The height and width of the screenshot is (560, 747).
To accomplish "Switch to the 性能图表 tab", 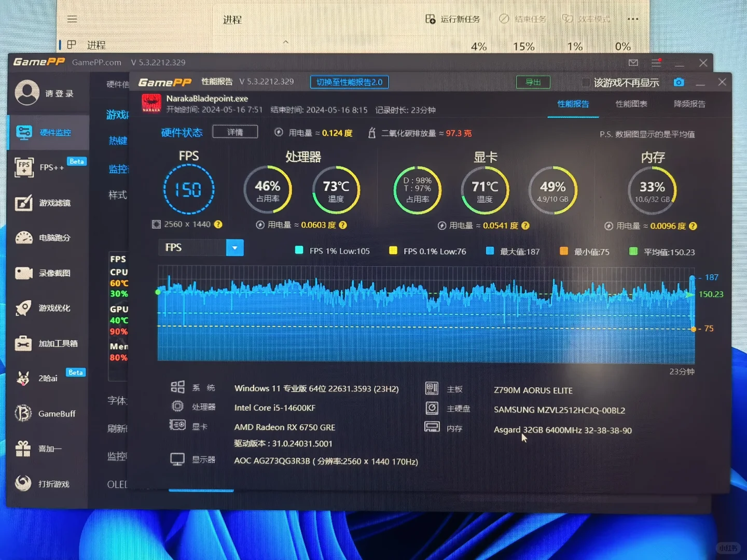I will pyautogui.click(x=631, y=104).
